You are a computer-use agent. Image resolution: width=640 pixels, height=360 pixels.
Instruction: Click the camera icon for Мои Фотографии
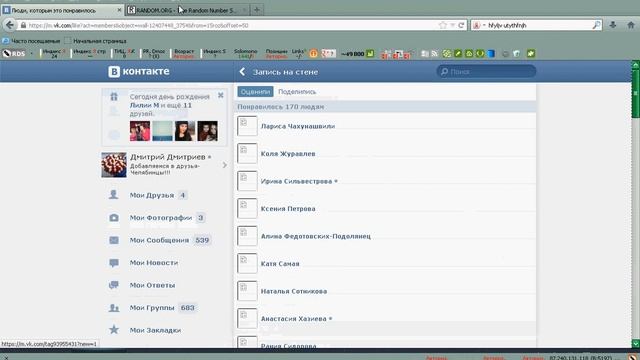114,218
